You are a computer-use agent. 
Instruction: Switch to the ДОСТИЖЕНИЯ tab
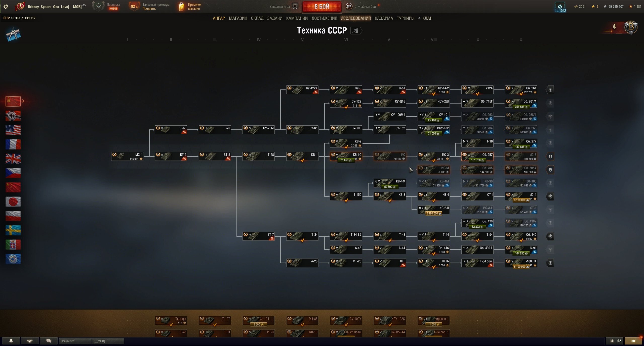[324, 18]
